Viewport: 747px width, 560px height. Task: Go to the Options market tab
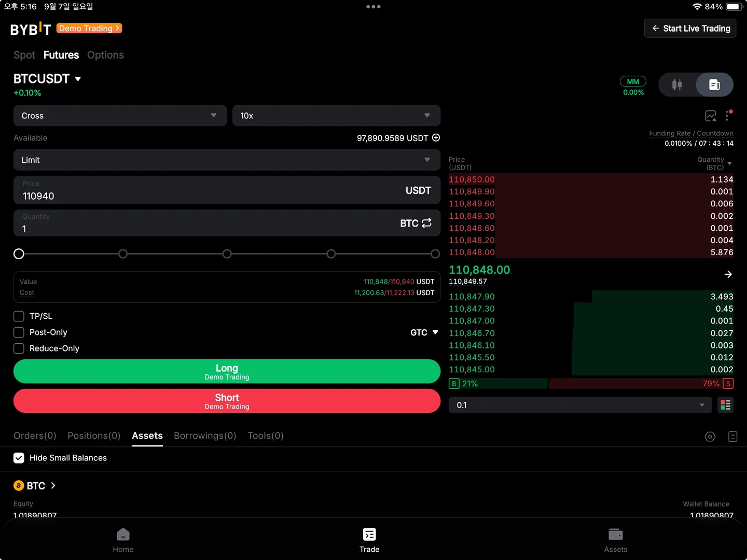point(105,55)
